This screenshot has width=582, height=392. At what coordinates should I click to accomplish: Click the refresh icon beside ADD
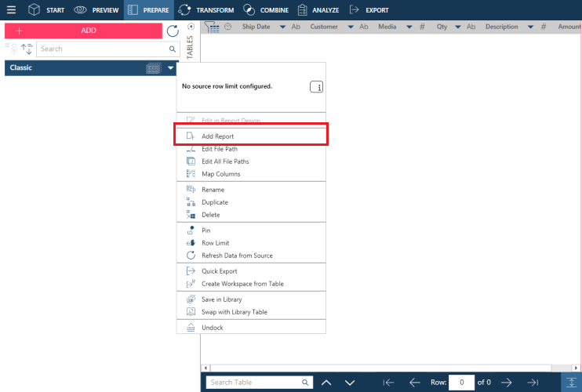(x=173, y=31)
